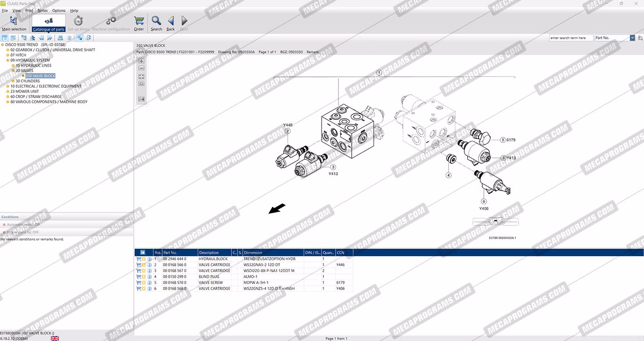This screenshot has width=644, height=341.
Task: Zoom out of the drawing with minus
Action: (141, 68)
